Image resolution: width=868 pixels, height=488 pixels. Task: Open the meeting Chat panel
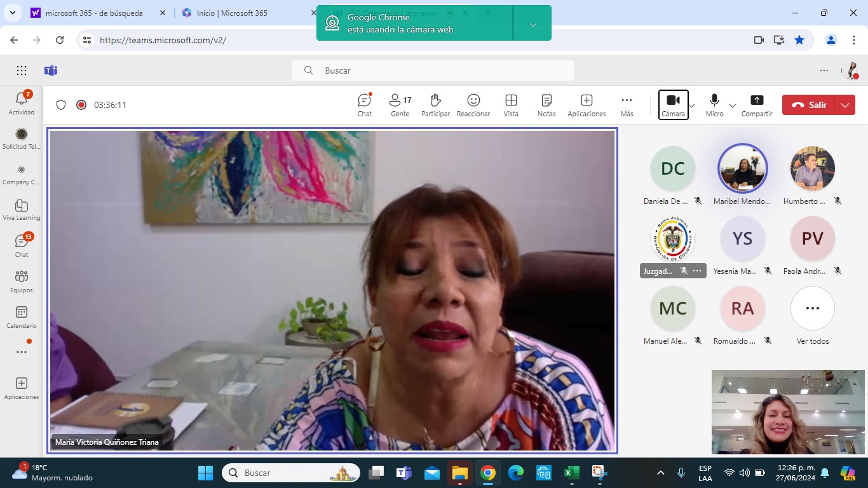click(364, 105)
